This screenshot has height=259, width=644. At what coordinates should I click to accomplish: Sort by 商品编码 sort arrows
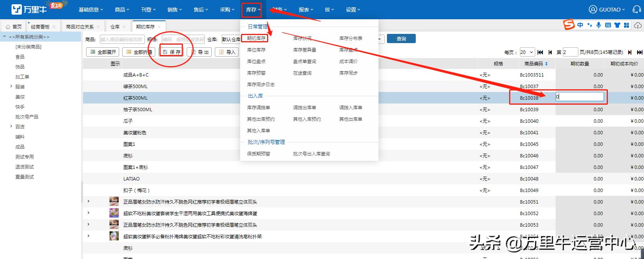(546, 63)
